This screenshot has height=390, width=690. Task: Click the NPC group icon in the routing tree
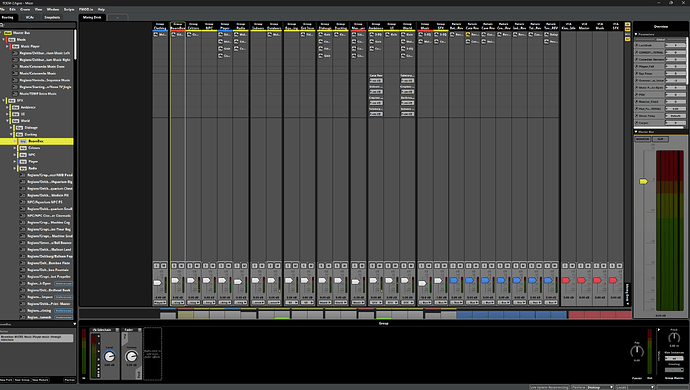coord(23,155)
